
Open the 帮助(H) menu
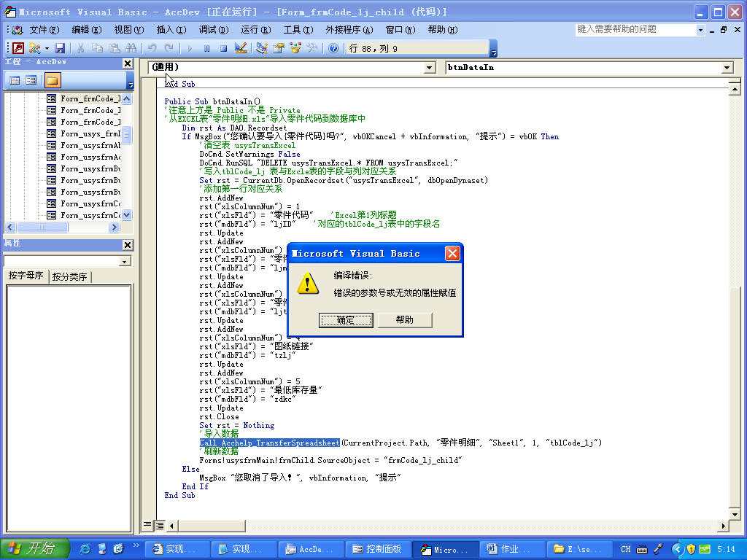[x=443, y=30]
